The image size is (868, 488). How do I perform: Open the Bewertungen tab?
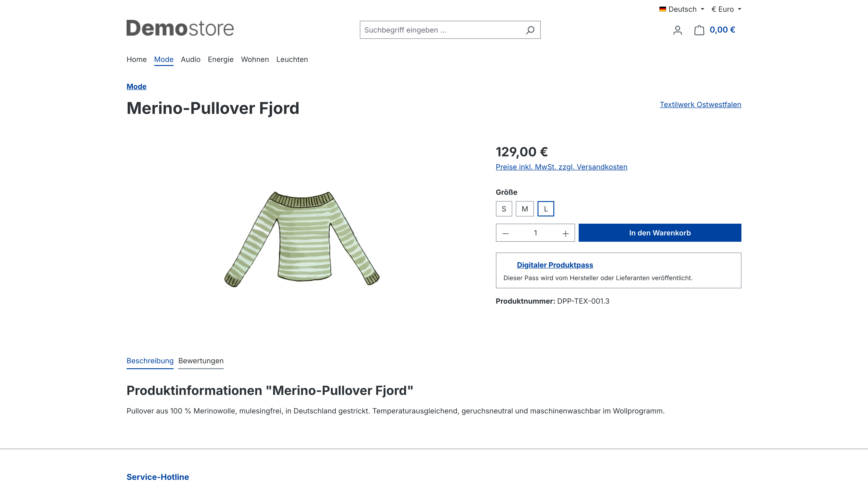201,361
